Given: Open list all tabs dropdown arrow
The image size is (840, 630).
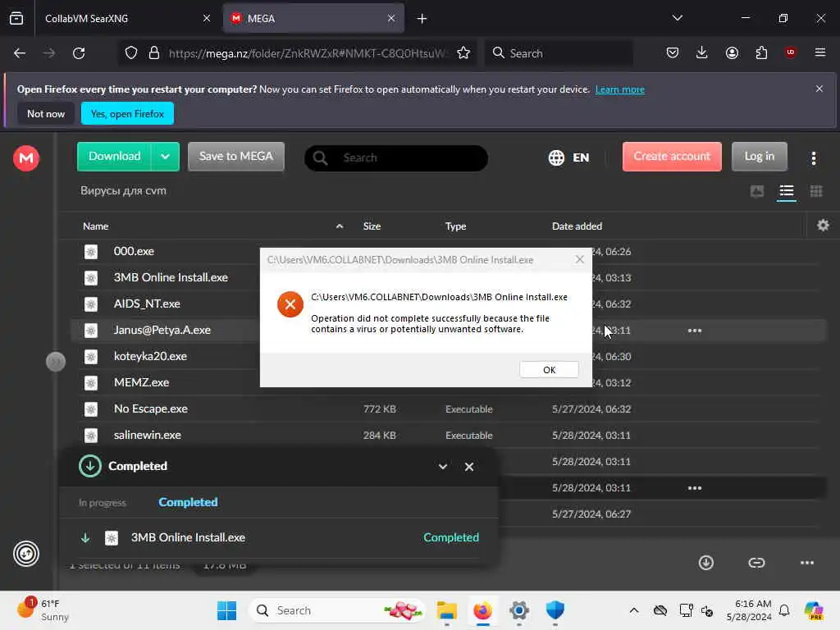Looking at the screenshot, I should pos(677,18).
